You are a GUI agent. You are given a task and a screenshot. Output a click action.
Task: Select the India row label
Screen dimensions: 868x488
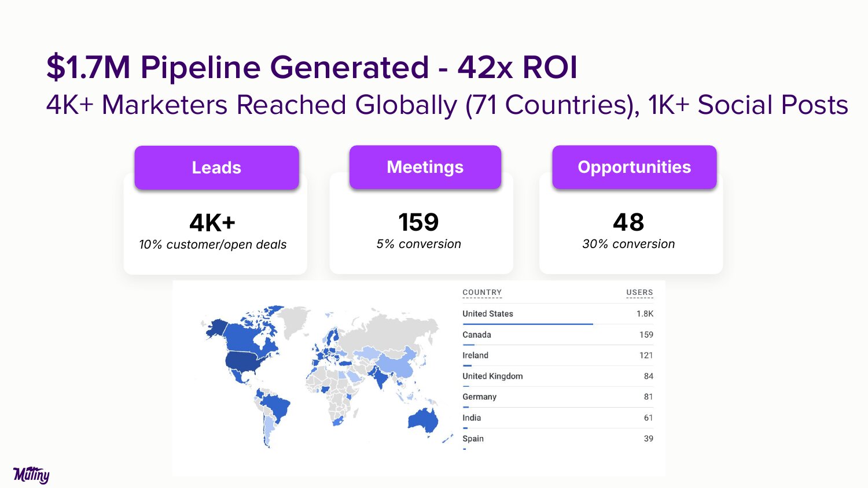pyautogui.click(x=472, y=418)
